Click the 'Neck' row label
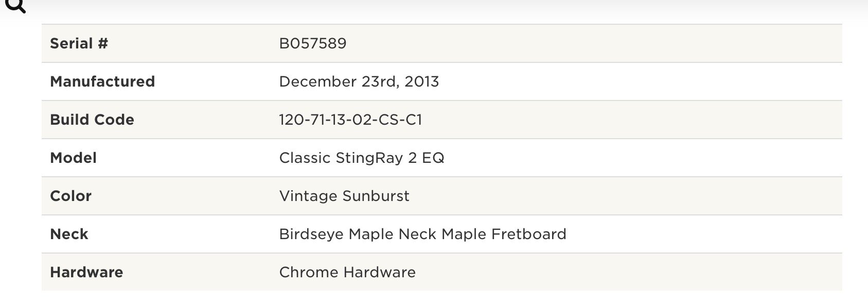Viewport: 868px width, 302px height. coord(69,234)
